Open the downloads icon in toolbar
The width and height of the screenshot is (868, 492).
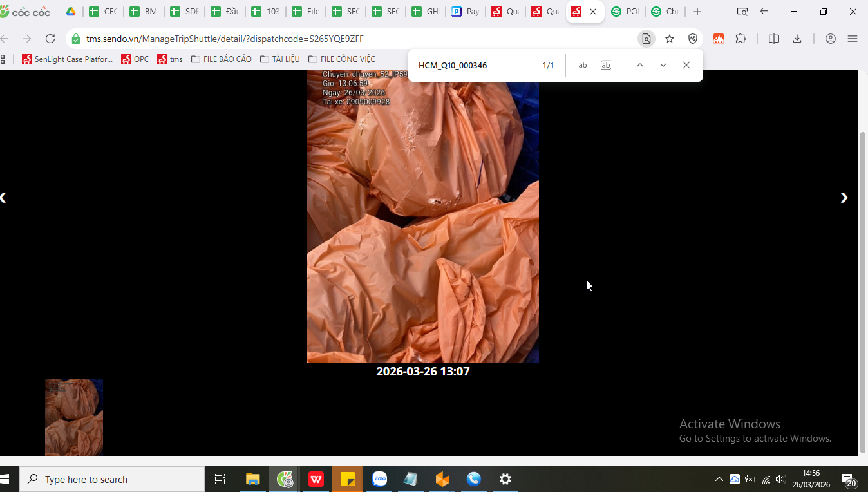tap(797, 39)
